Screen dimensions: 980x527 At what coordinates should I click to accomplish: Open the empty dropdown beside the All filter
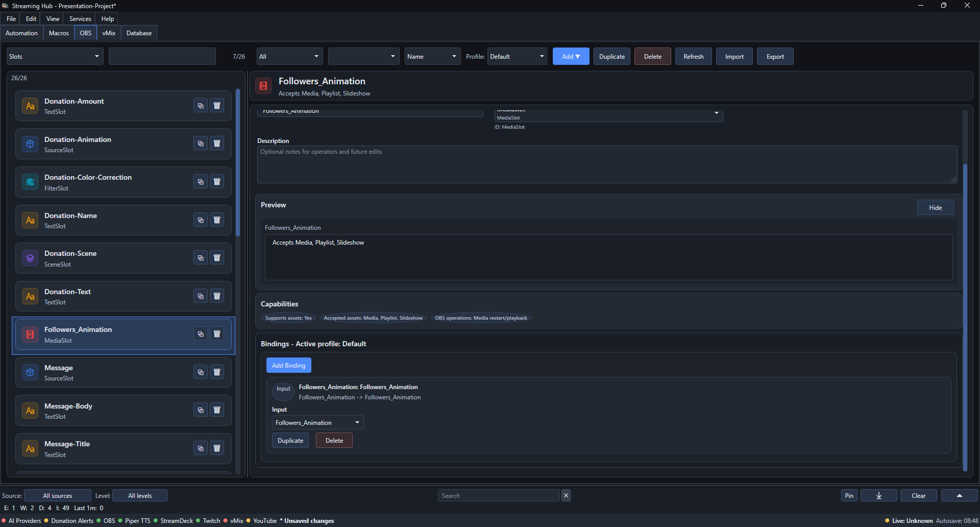364,56
